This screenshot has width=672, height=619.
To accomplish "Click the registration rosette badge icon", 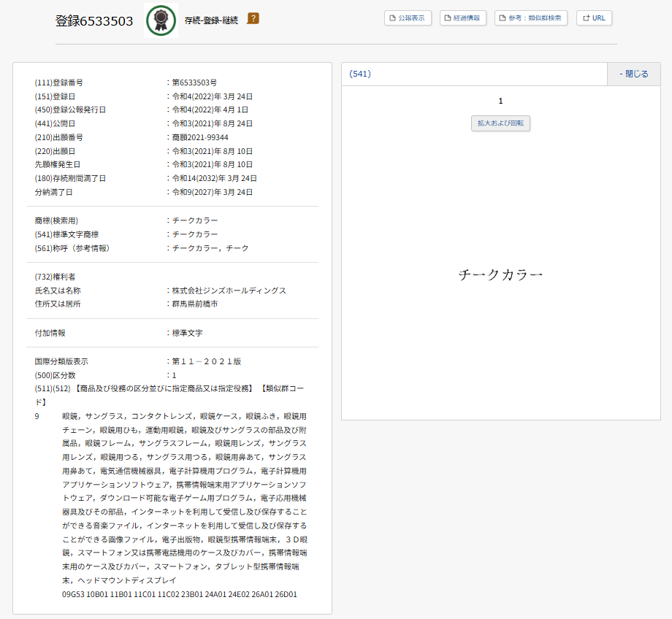I will pyautogui.click(x=161, y=20).
